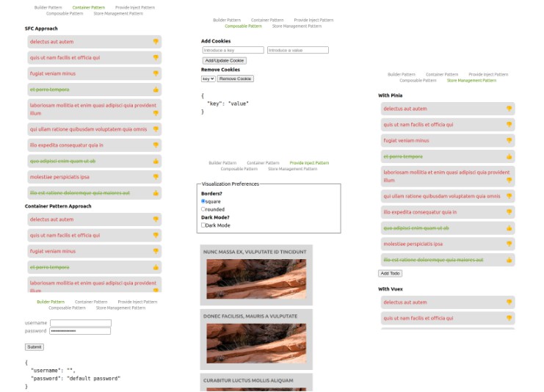Open the green Store Management Pattern tab above With Pinia
The height and width of the screenshot is (392, 544).
pos(471,80)
